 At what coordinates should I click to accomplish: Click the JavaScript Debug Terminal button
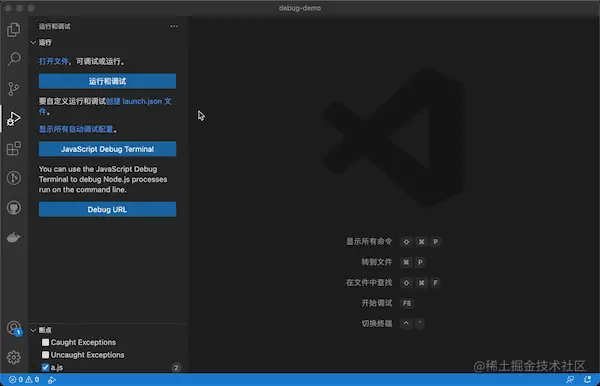click(107, 149)
